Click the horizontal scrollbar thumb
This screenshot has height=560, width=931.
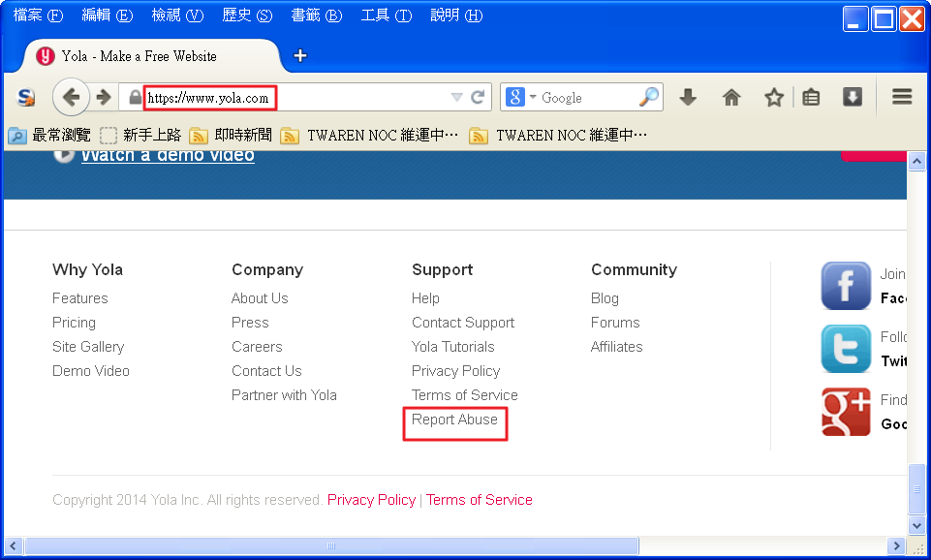coord(330,546)
